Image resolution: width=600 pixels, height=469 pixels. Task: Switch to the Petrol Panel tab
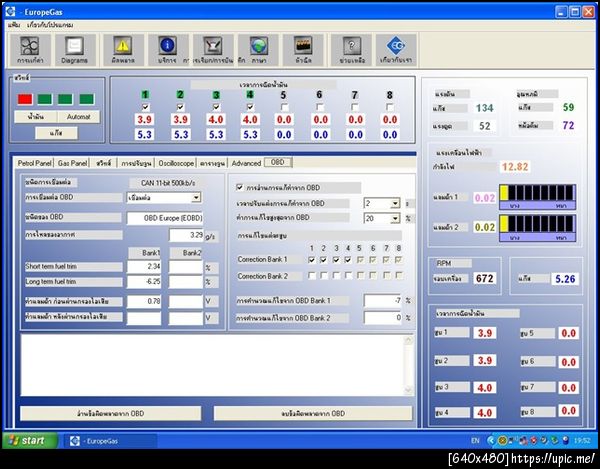[x=34, y=163]
